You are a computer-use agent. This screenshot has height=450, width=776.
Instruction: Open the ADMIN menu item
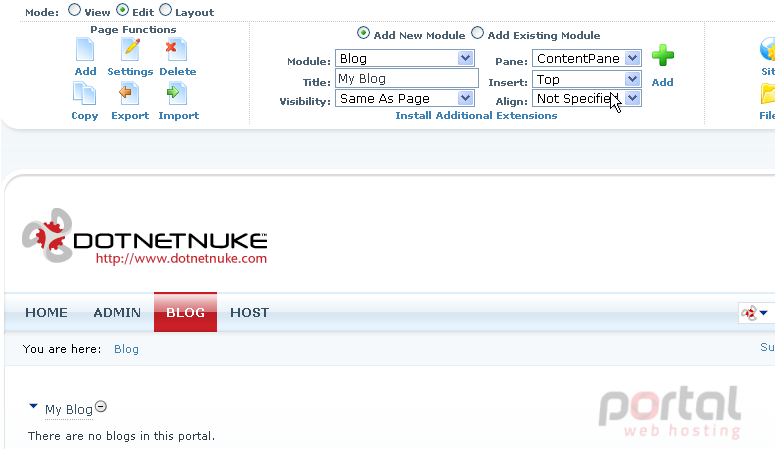[x=117, y=313]
